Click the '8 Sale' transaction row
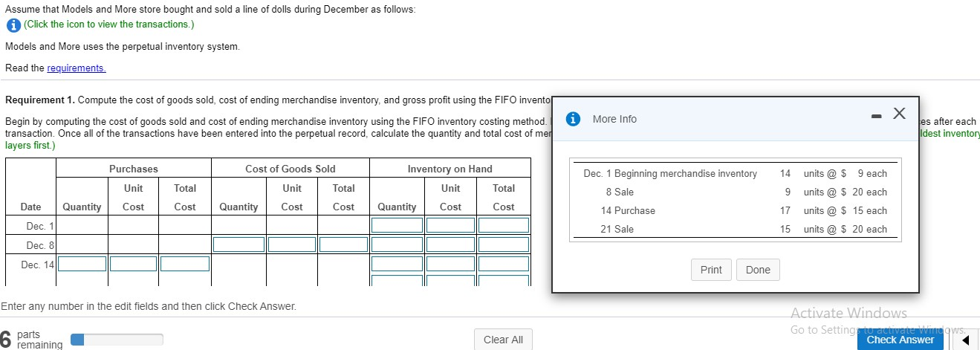The width and height of the screenshot is (980, 350). (734, 192)
